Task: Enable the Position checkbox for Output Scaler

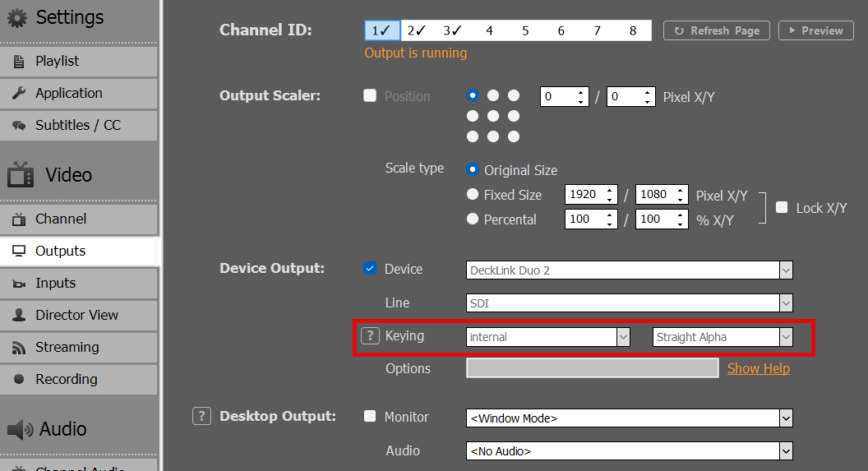Action: pos(370,95)
